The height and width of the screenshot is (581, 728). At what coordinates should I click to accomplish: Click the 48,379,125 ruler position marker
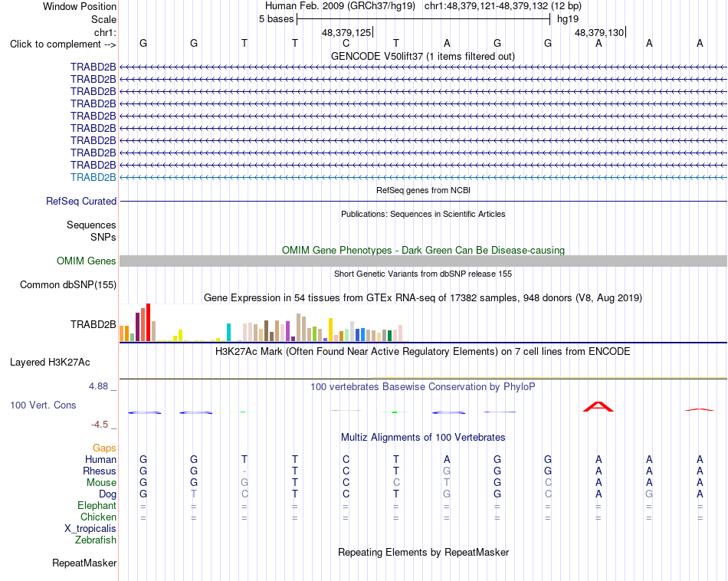(346, 32)
